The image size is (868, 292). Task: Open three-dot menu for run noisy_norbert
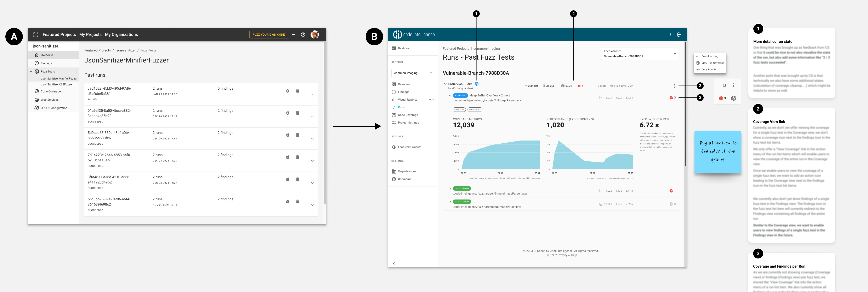coord(674,86)
